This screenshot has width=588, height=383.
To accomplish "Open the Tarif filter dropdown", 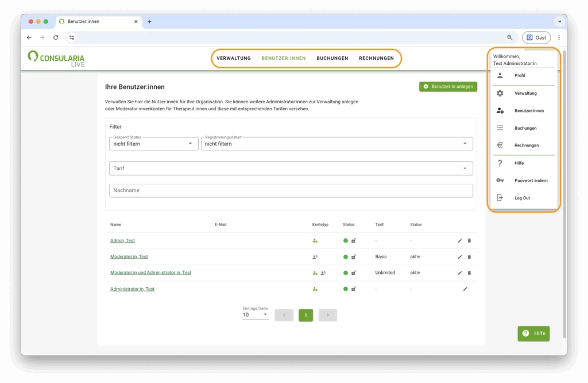I will pyautogui.click(x=291, y=168).
